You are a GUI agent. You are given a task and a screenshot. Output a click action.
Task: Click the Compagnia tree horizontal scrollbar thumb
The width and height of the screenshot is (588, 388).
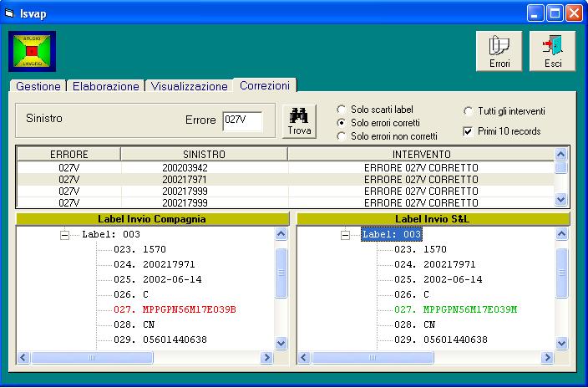pyautogui.click(x=92, y=358)
